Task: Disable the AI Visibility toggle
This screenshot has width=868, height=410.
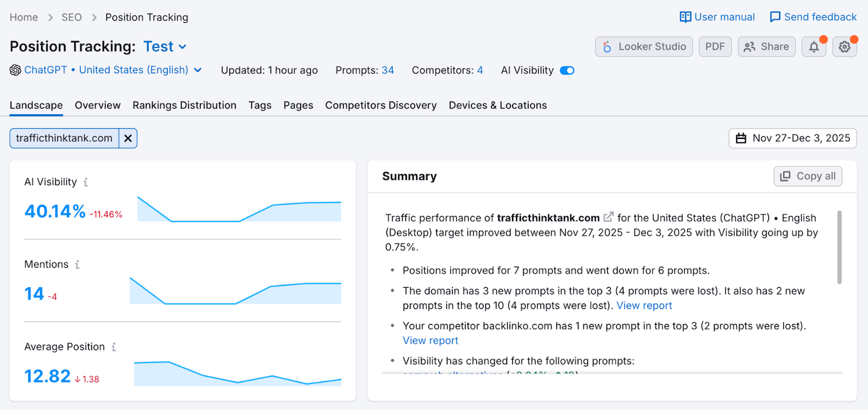Action: pos(567,70)
